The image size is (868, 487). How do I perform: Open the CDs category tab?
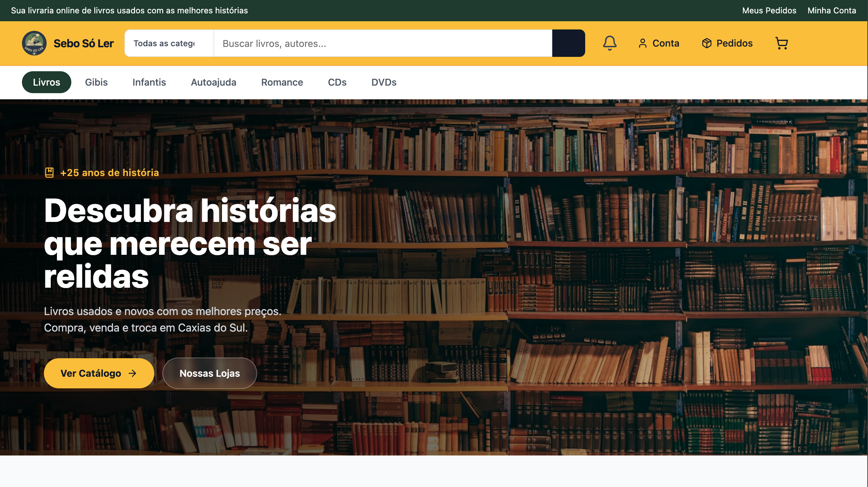coord(337,82)
